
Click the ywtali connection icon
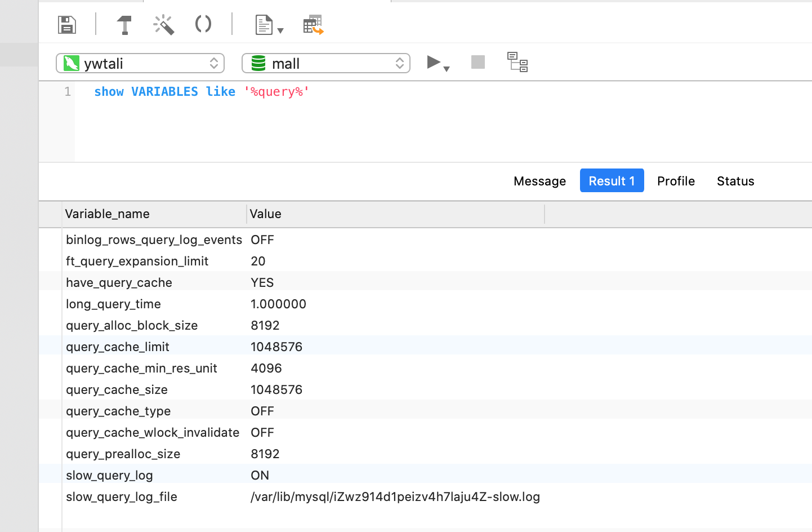(72, 63)
